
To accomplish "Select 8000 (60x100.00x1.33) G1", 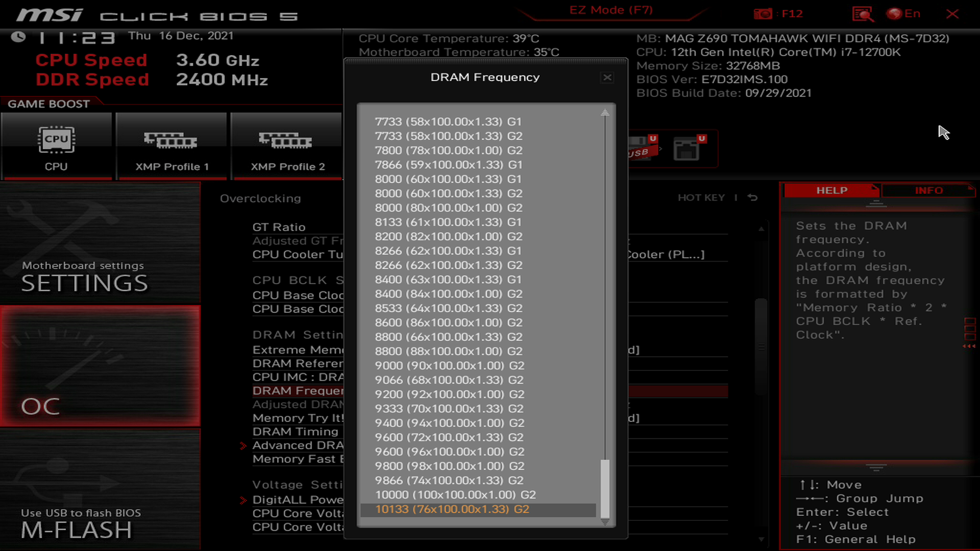I will [x=448, y=179].
